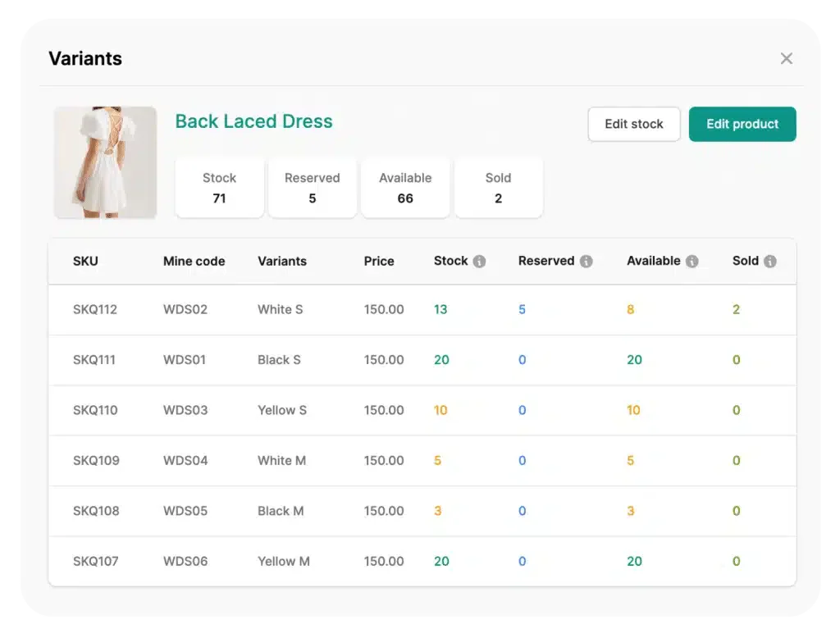840x638 pixels.
Task: Click the Stock column header label
Action: click(450, 261)
